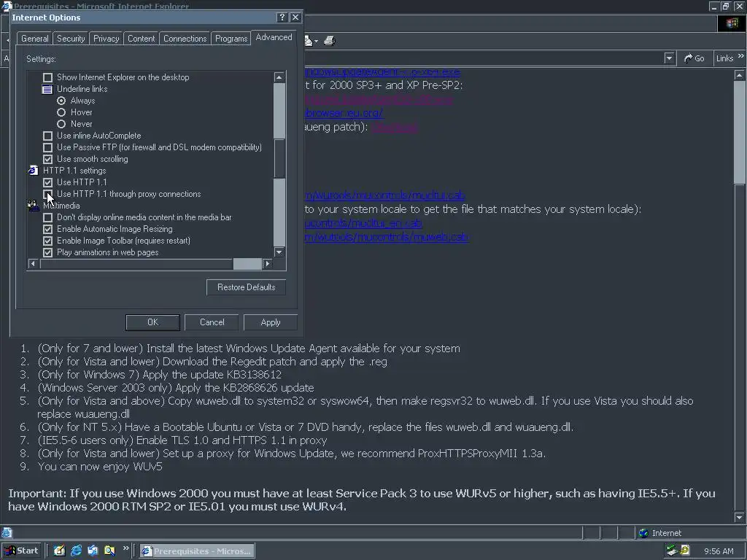Select the Hover underline links option

[x=61, y=112]
